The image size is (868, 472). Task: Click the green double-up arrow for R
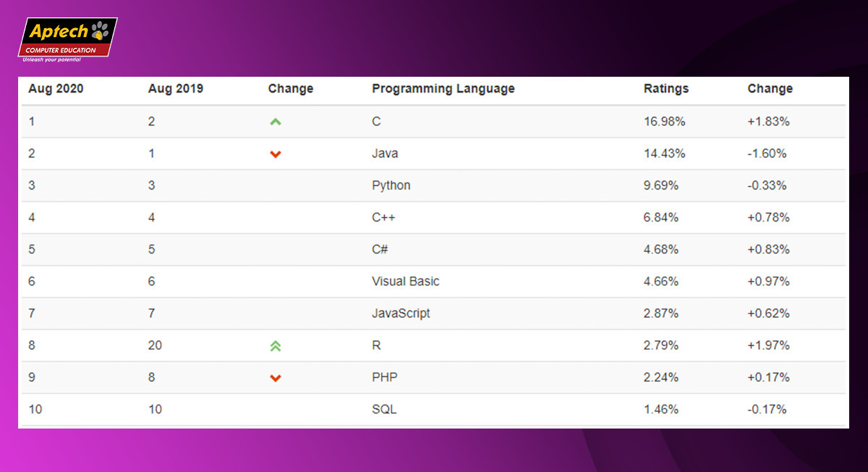tap(275, 346)
